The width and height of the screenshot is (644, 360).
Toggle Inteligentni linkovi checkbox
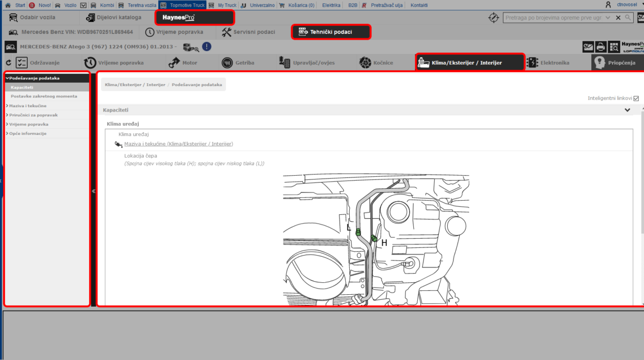636,98
